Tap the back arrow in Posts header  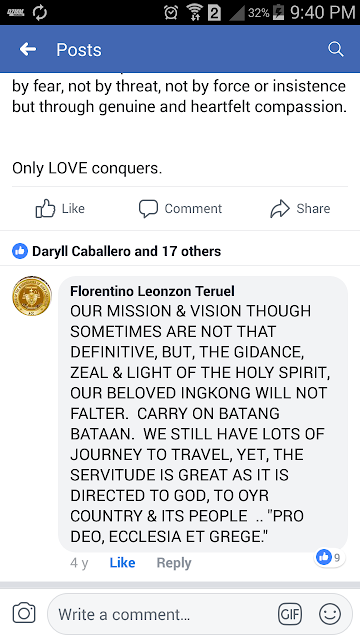coord(28,49)
